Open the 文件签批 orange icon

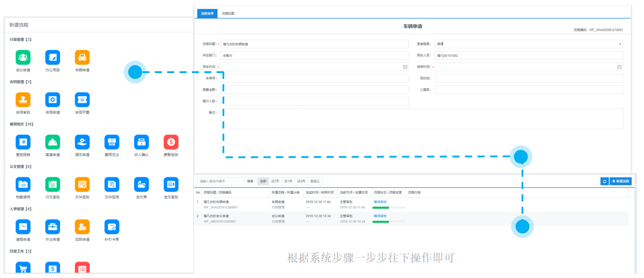point(82,184)
